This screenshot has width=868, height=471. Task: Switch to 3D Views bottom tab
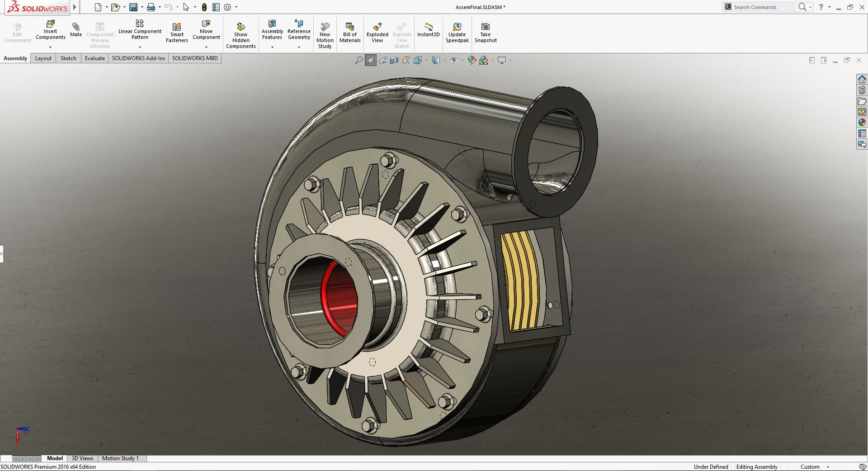coord(82,458)
